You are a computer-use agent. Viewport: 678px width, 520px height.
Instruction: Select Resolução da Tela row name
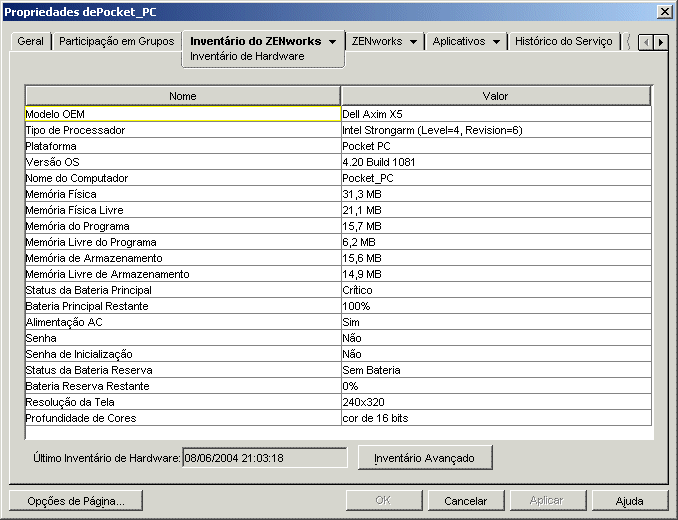[183, 402]
